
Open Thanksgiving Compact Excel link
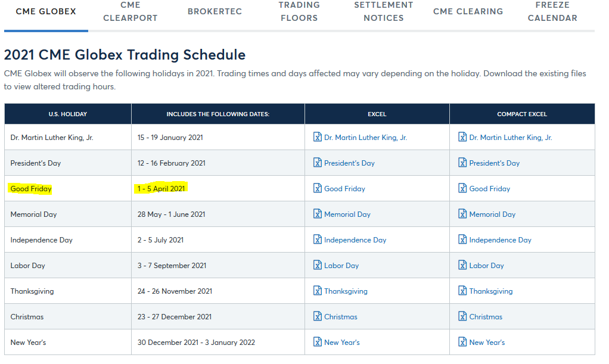click(x=491, y=291)
